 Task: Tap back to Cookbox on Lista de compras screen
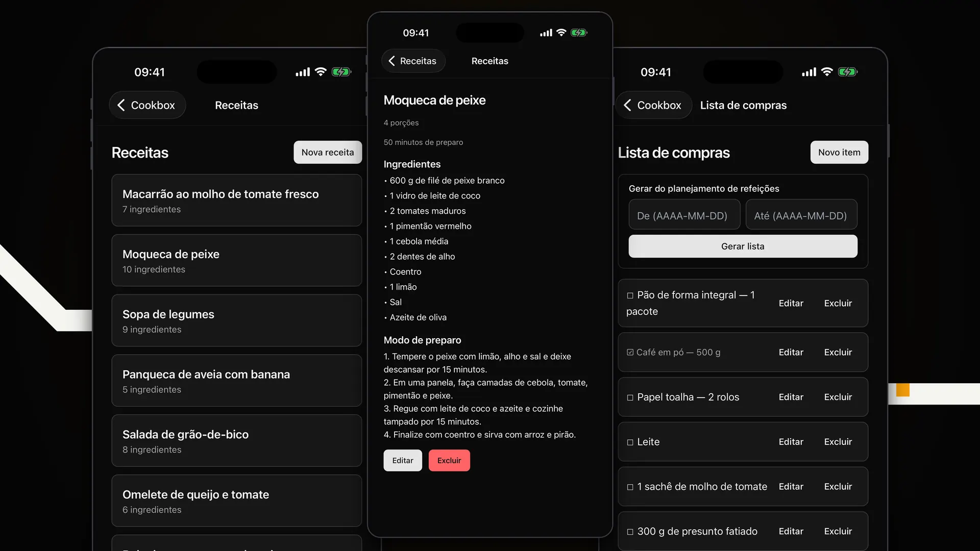click(x=653, y=105)
